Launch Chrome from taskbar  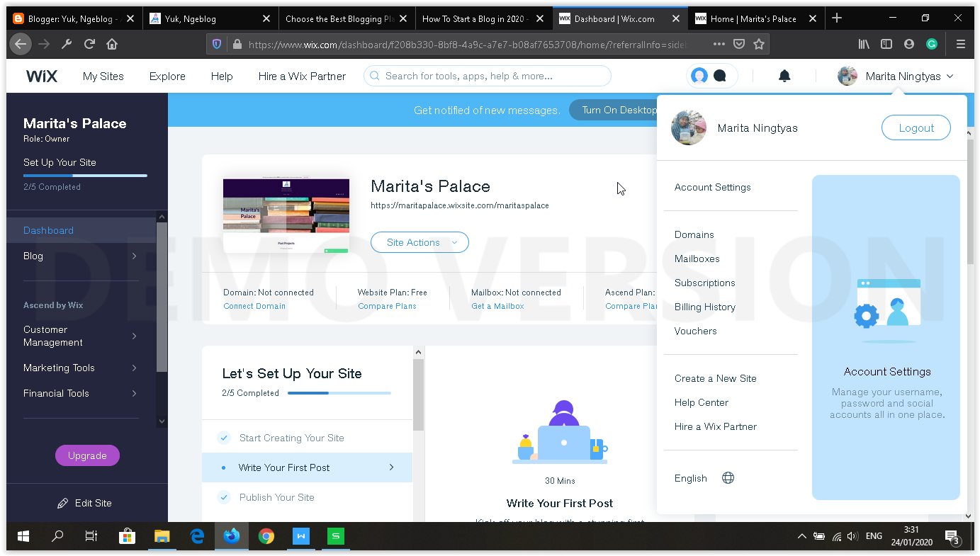pos(266,536)
